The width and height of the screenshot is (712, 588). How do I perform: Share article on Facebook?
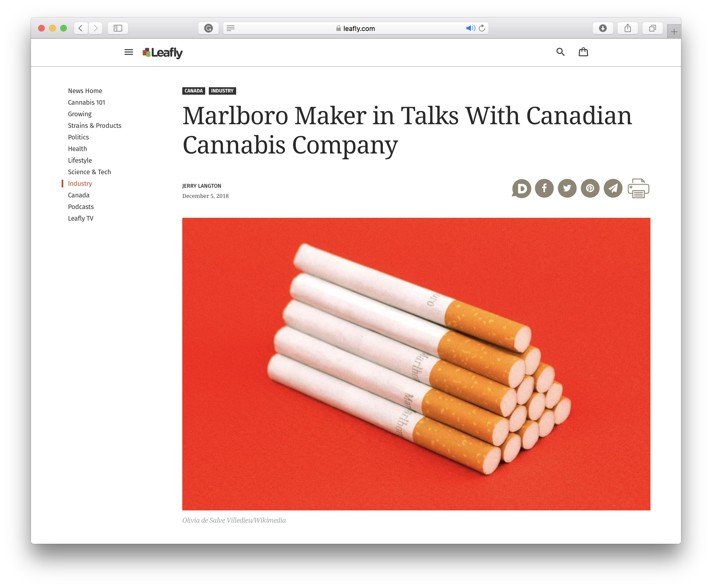(544, 188)
